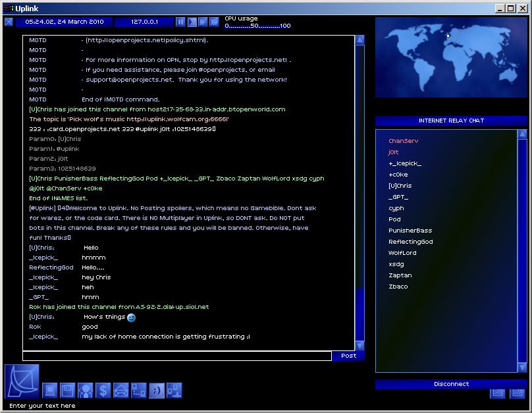Click the hardware computer icon

pyautogui.click(x=50, y=391)
